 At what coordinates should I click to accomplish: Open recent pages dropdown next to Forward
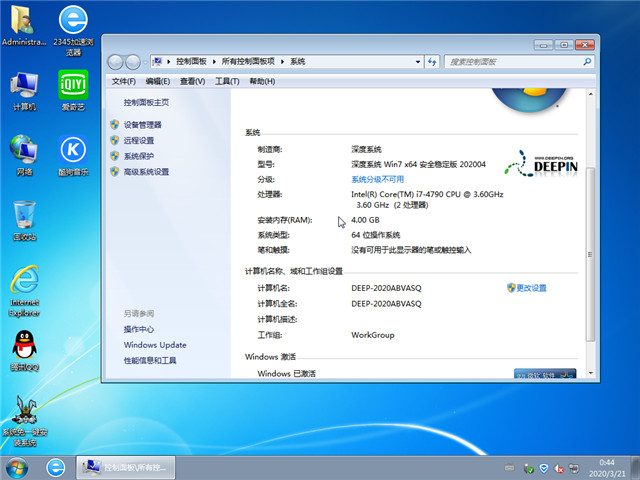[x=144, y=62]
